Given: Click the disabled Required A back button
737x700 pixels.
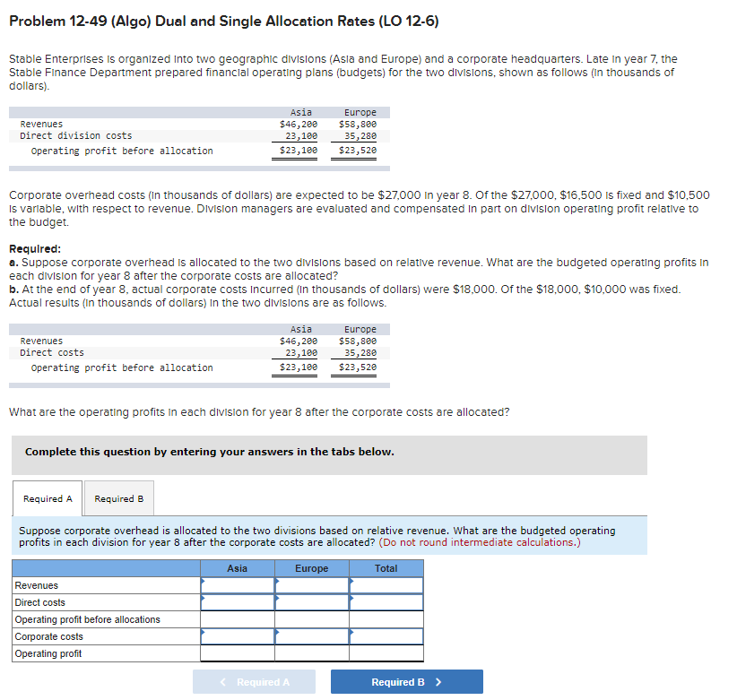Looking at the screenshot, I should pyautogui.click(x=254, y=682).
